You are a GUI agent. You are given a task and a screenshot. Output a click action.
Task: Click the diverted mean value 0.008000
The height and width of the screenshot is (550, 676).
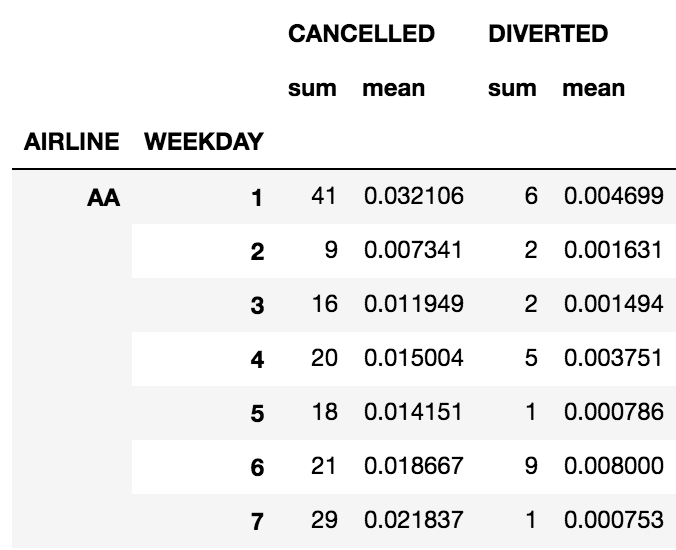point(613,466)
